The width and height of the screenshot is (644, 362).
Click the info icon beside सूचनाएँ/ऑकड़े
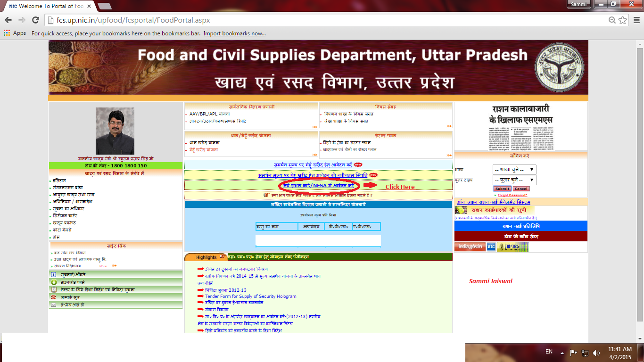tap(53, 275)
